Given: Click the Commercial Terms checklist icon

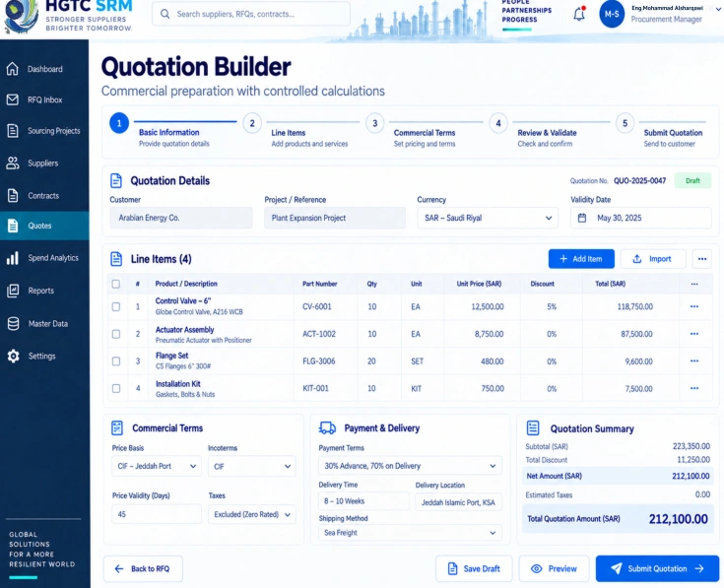Looking at the screenshot, I should (x=117, y=427).
